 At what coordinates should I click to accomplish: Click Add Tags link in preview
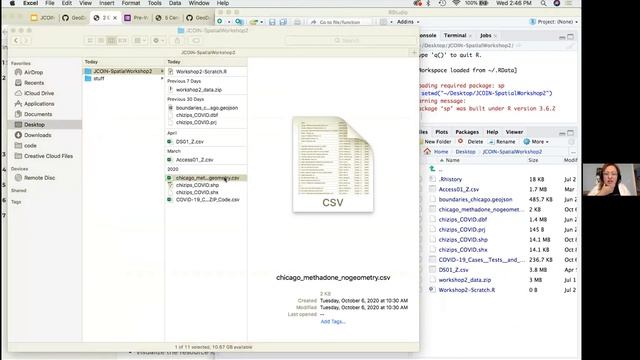[x=333, y=322]
